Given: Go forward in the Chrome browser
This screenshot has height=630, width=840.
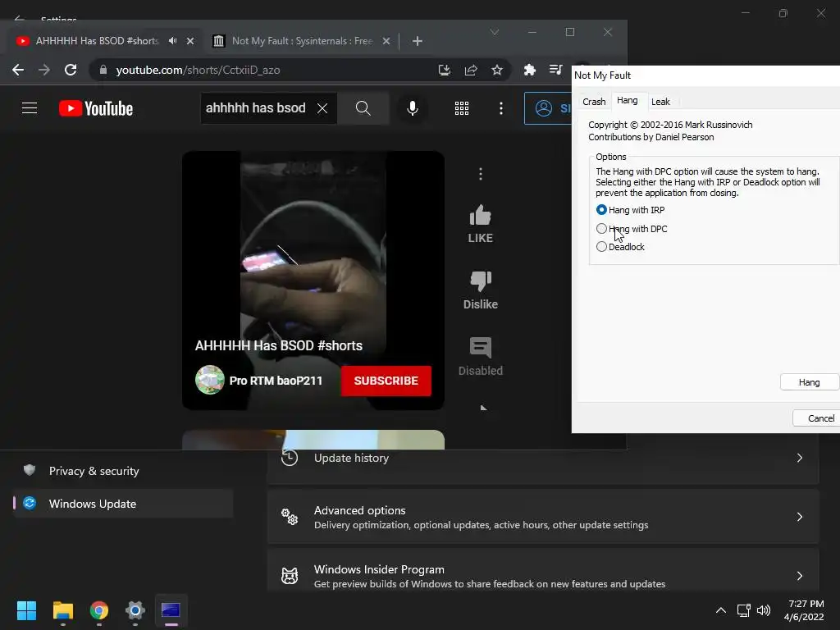Looking at the screenshot, I should (x=44, y=70).
